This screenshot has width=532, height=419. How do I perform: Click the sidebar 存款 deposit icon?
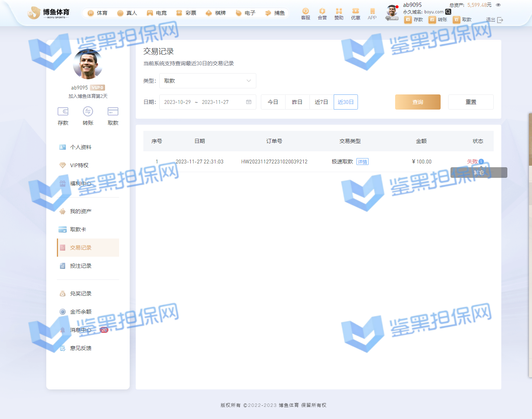coord(63,111)
